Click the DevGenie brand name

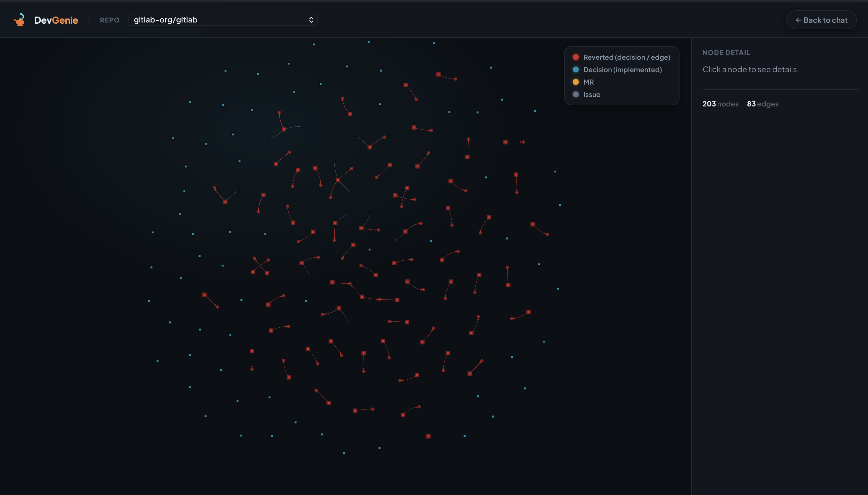point(56,20)
